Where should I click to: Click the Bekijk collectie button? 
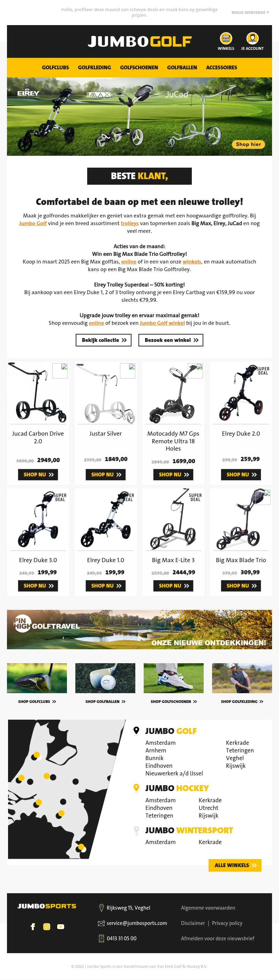tap(104, 340)
